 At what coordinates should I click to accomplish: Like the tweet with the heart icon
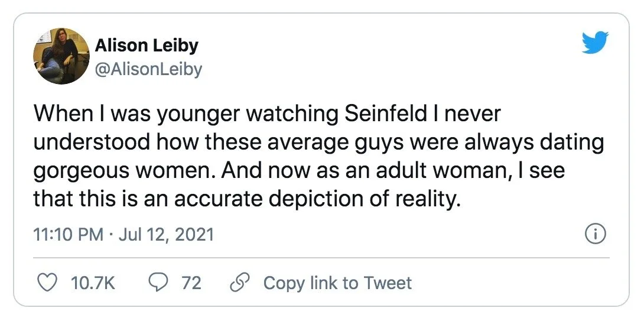click(45, 283)
